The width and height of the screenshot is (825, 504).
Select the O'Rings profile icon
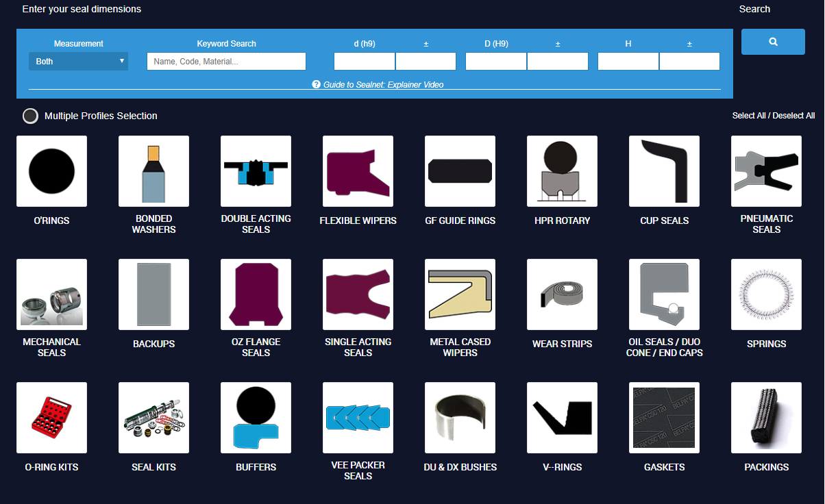pos(51,171)
